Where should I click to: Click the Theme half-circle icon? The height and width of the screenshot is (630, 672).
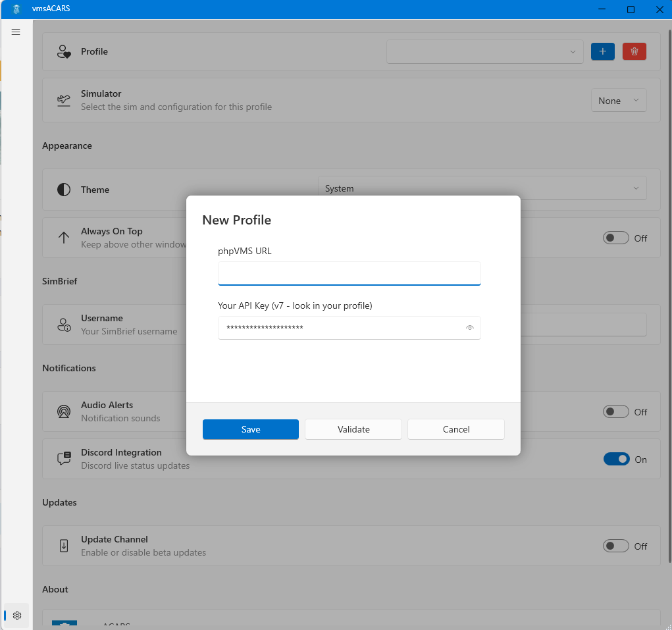click(x=64, y=190)
